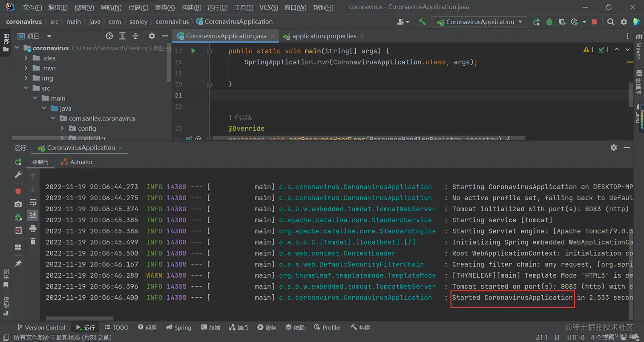Click UTF-8 encoding in status bar
This screenshot has height=342, width=644.
coord(576,337)
